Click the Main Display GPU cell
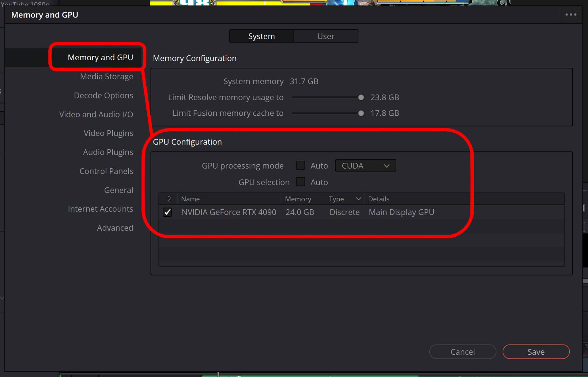 tap(401, 212)
